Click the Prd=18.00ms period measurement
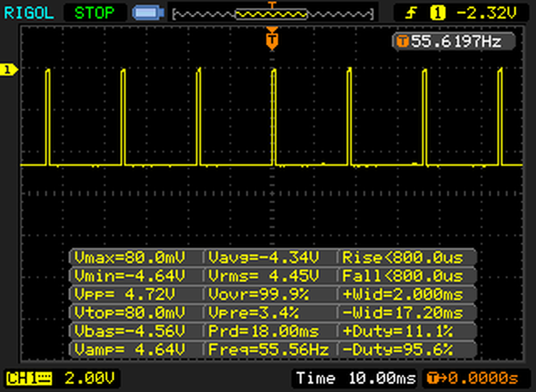This screenshot has width=536, height=392. [x=264, y=331]
